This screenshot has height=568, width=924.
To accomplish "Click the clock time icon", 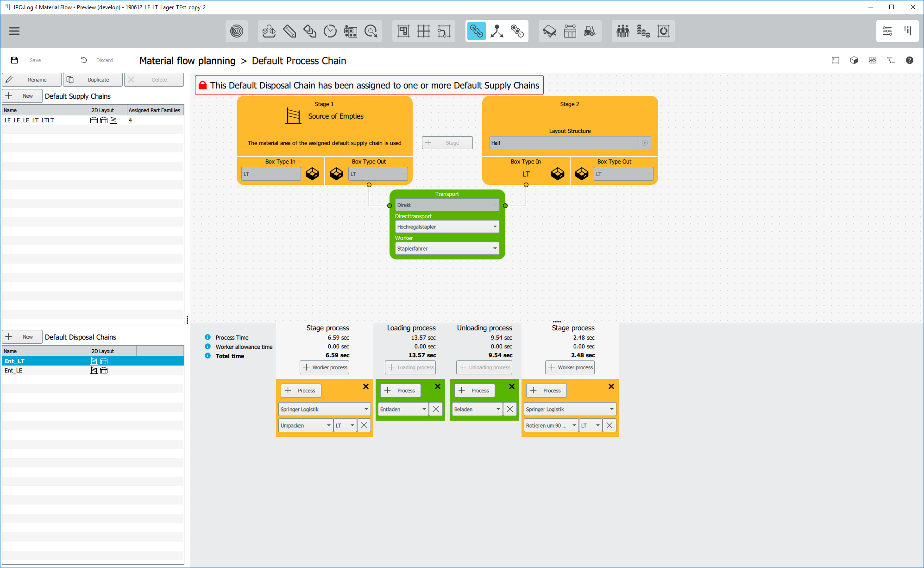I will (x=330, y=31).
